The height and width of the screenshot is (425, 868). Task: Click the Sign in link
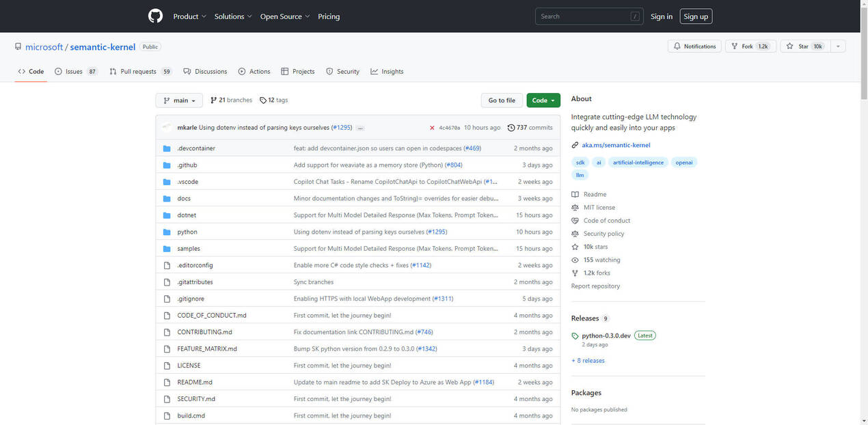(x=662, y=16)
